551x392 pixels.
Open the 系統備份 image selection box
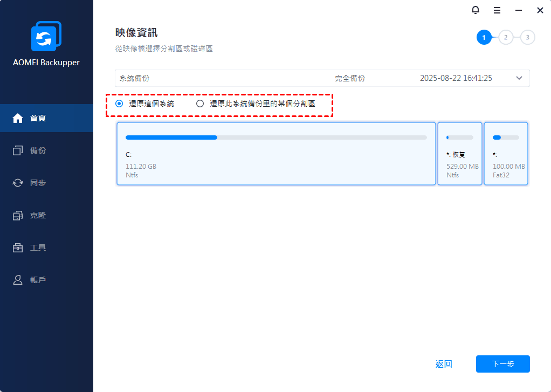322,78
